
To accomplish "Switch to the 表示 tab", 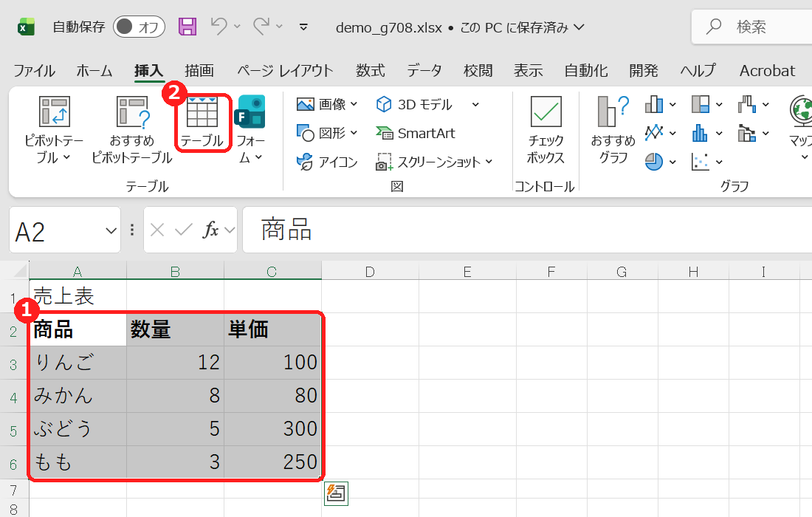I will (x=529, y=70).
